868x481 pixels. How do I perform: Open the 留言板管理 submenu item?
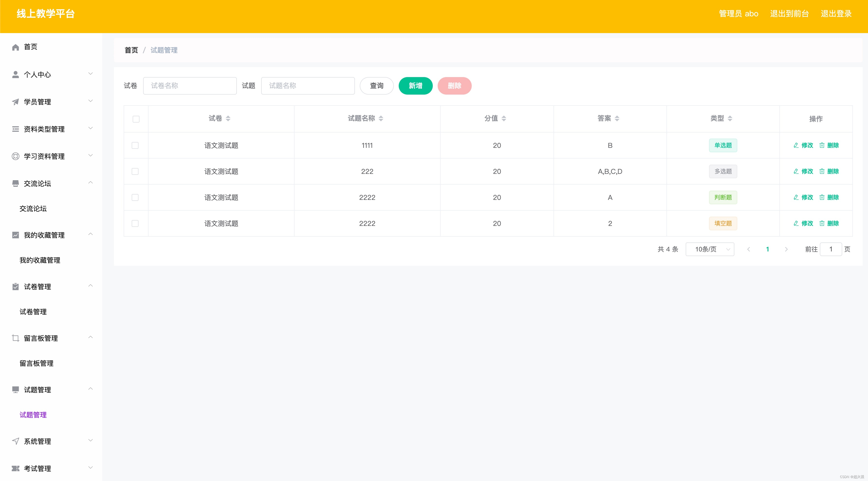pyautogui.click(x=37, y=363)
